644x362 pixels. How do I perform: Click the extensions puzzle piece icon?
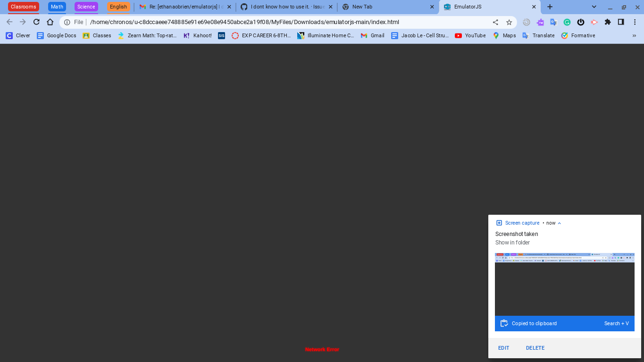click(607, 22)
